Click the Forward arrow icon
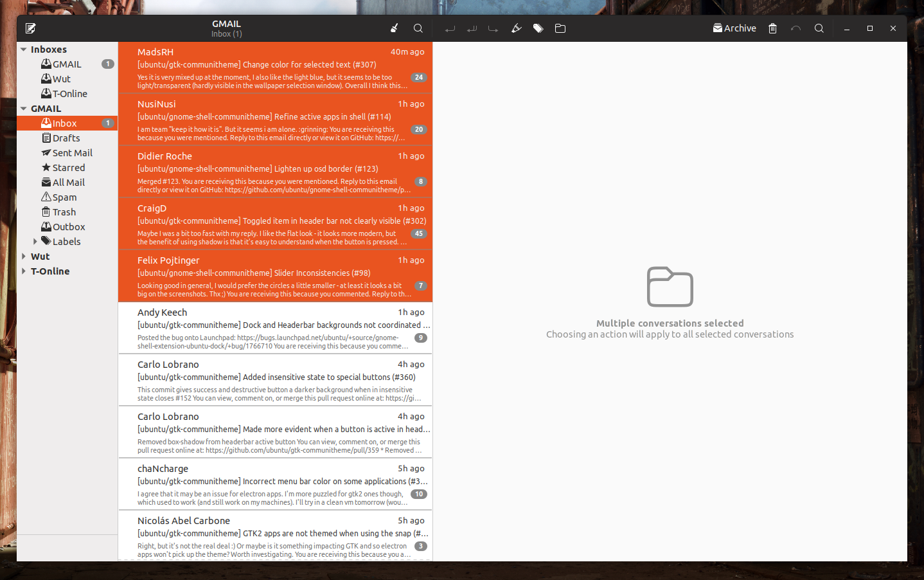The image size is (924, 580). coord(493,28)
